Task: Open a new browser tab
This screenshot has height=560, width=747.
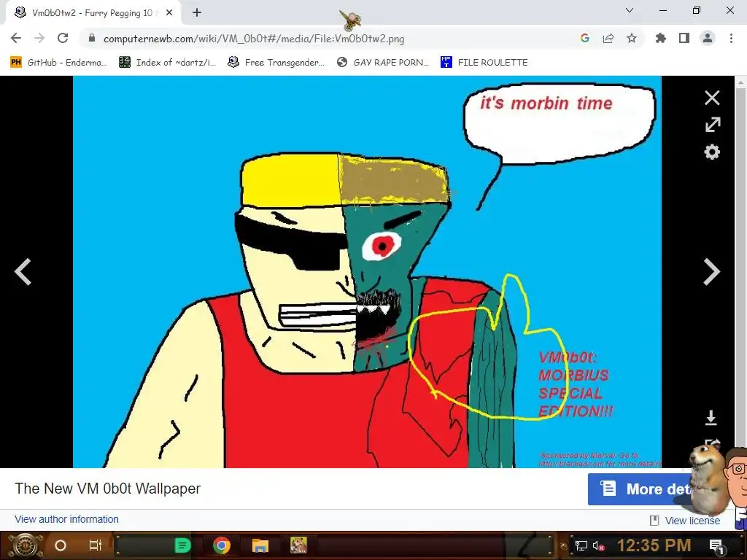Action: [197, 13]
